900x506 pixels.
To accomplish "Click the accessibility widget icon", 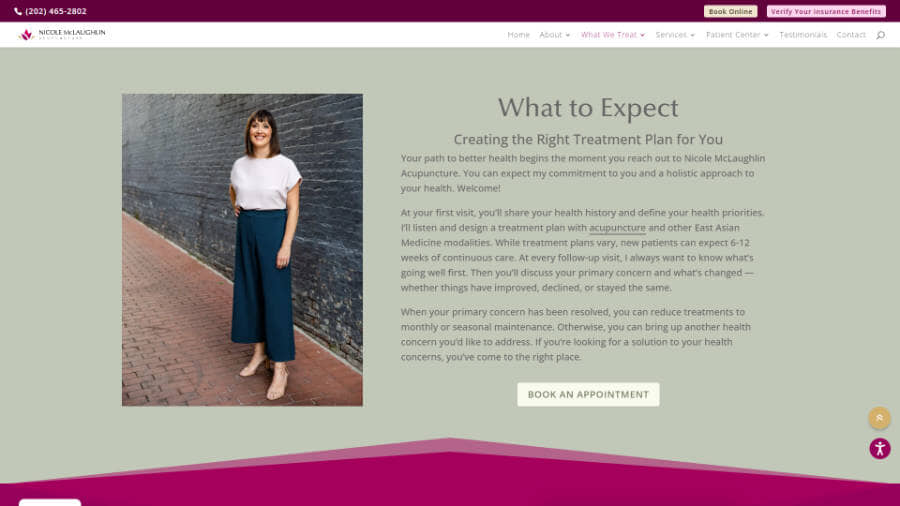I will (x=880, y=449).
